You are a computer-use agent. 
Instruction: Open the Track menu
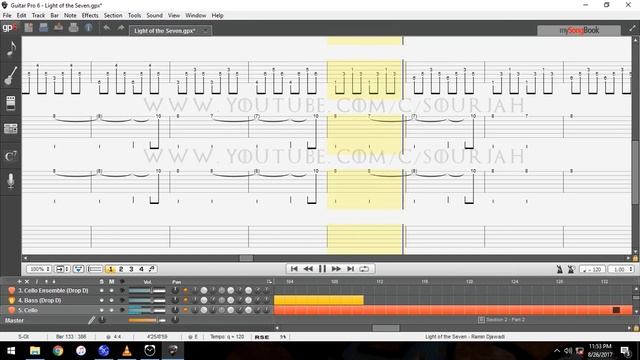[38, 16]
